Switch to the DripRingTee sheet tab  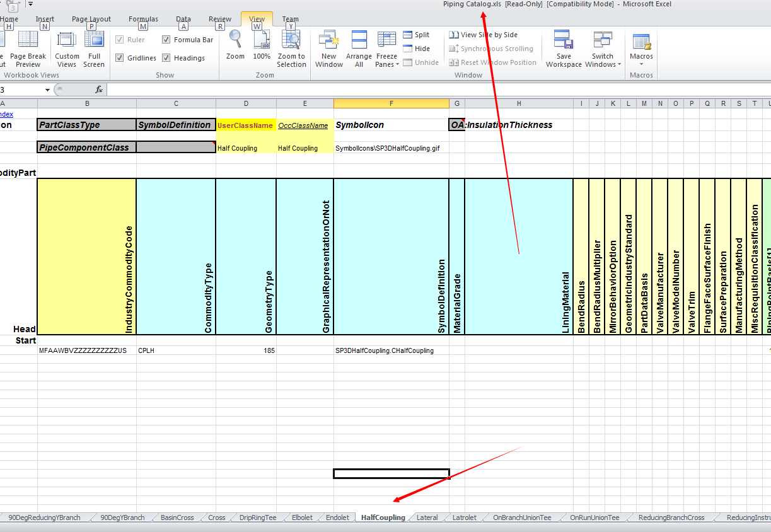click(258, 518)
